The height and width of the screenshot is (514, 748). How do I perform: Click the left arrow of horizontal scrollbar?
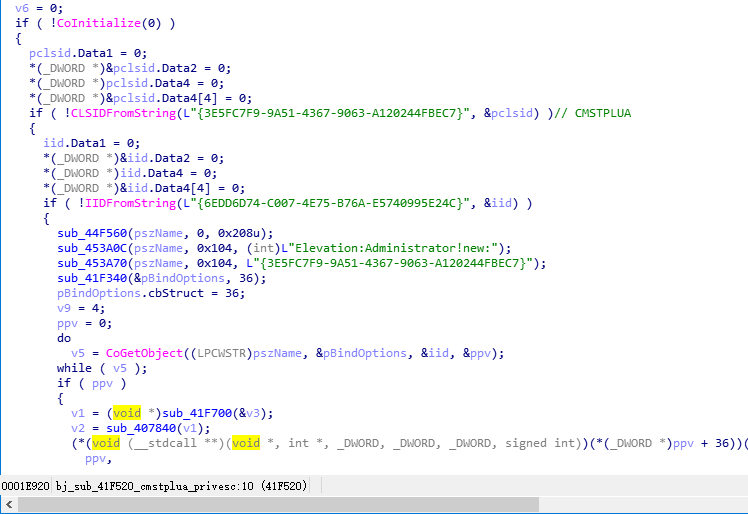point(9,504)
